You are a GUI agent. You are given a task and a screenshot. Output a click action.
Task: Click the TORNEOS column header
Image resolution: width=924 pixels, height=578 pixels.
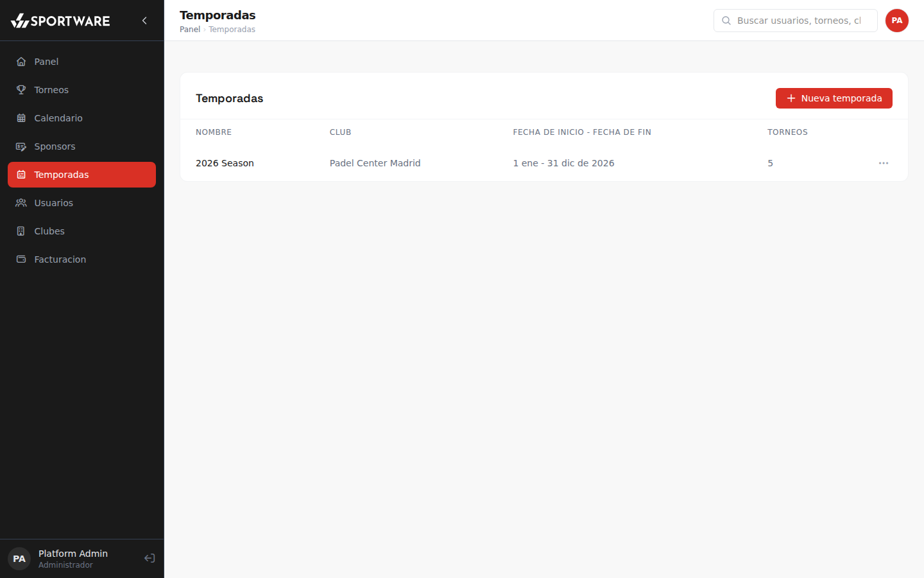[787, 132]
